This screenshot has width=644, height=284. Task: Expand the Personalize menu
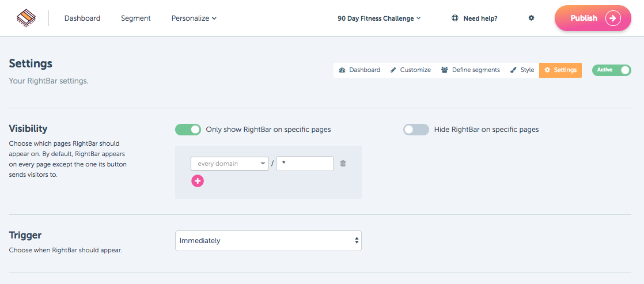(194, 18)
